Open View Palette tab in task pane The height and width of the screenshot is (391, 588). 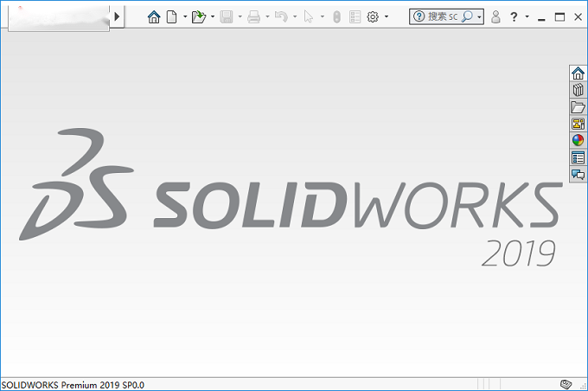pyautogui.click(x=578, y=124)
